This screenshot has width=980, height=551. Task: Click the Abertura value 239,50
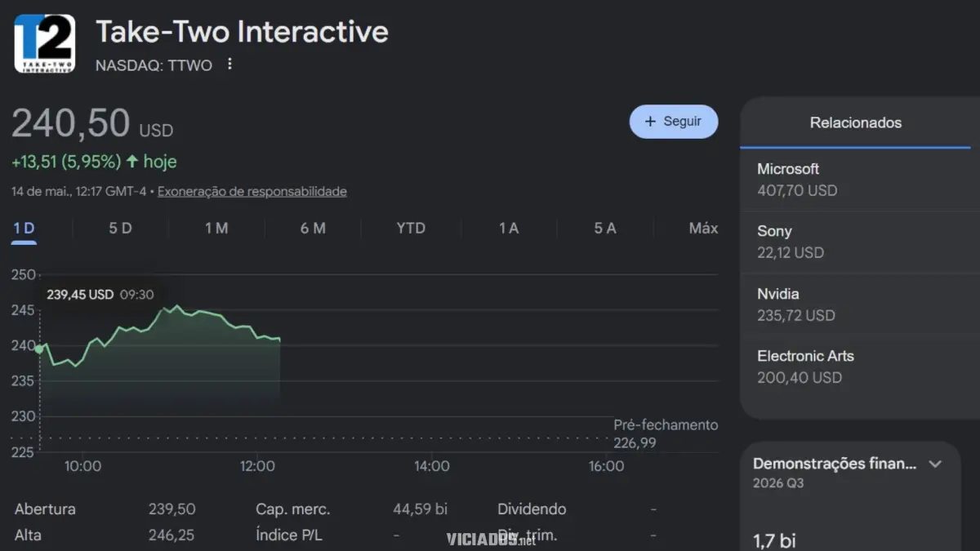coord(171,509)
